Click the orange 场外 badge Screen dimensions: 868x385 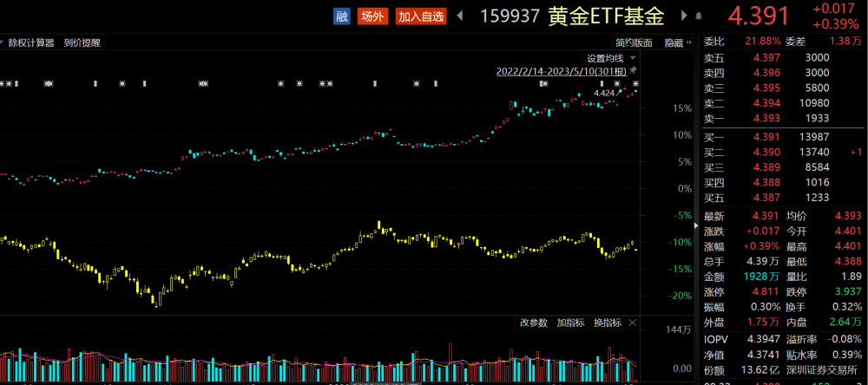372,16
